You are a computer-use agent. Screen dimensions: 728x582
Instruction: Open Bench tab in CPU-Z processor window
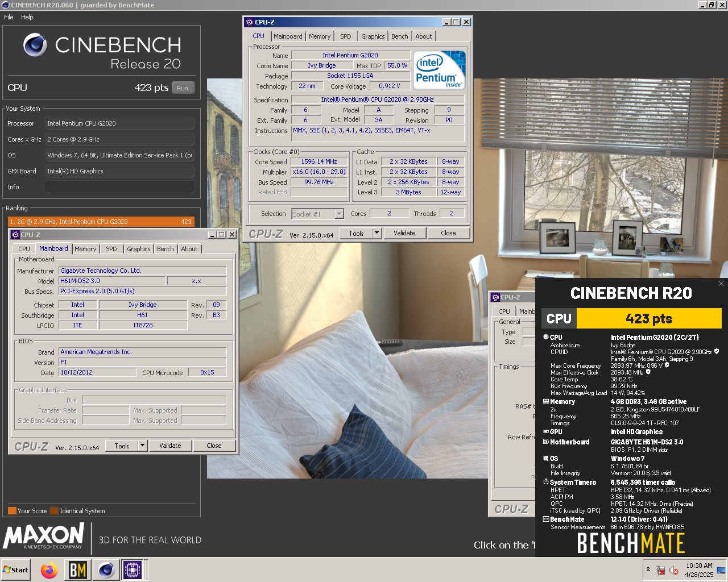(400, 36)
